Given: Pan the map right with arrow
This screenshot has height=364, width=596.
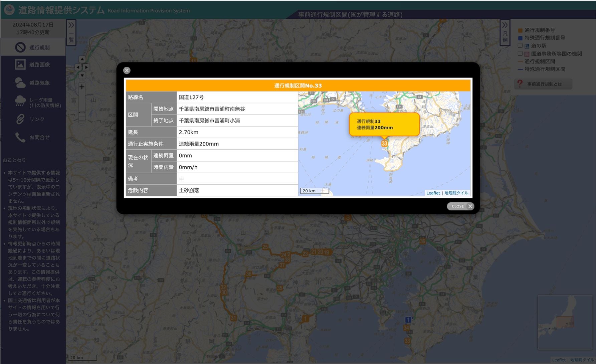Looking at the screenshot, I should [86, 67].
